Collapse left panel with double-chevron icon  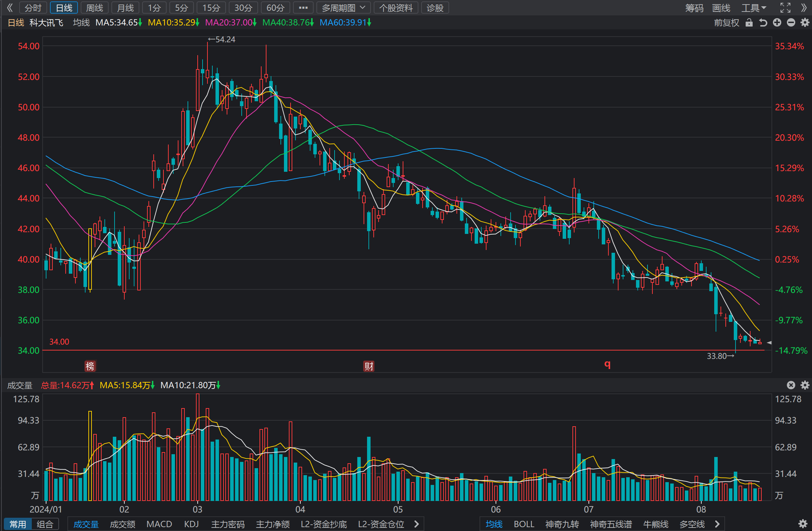click(10, 8)
